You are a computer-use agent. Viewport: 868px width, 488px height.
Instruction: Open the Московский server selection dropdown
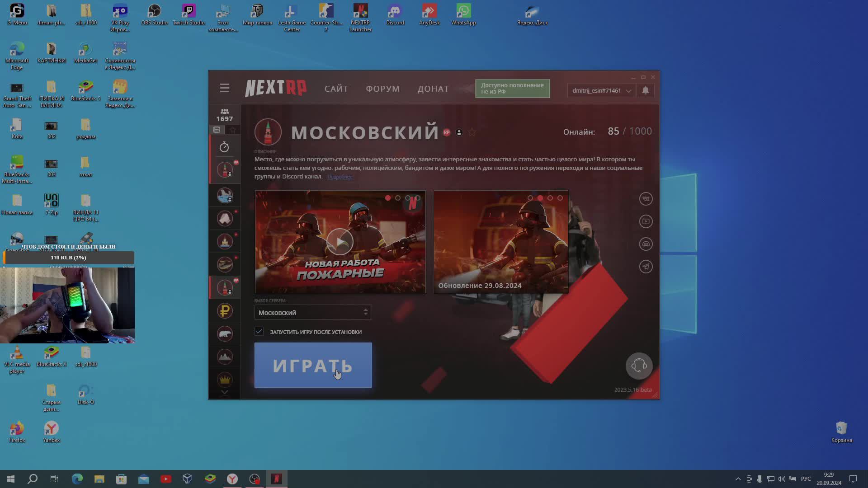pos(313,312)
